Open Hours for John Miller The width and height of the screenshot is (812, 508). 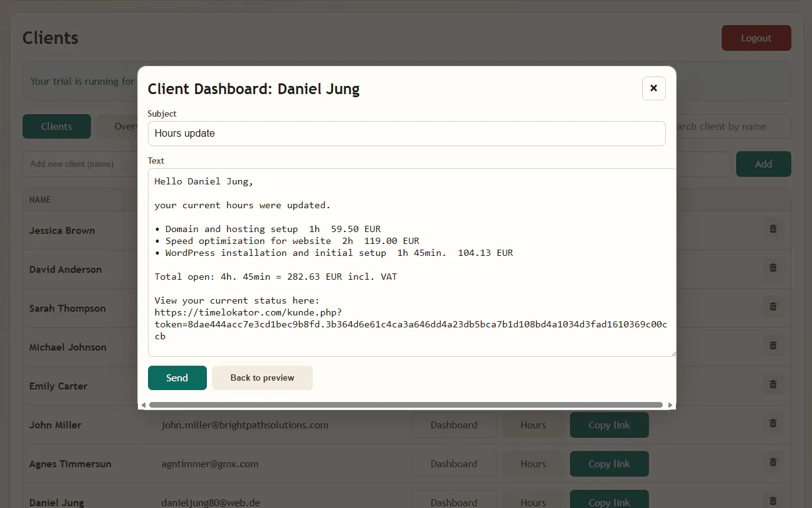[533, 425]
